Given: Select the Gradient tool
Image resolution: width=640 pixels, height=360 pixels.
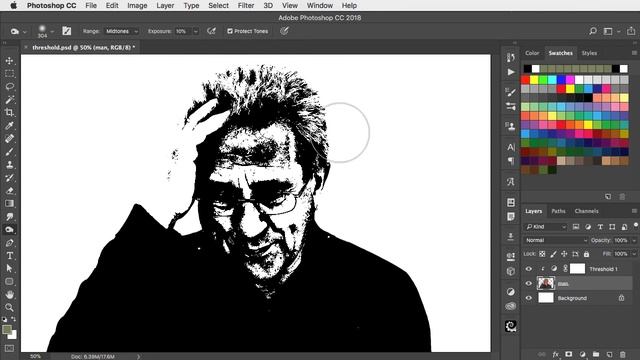Looking at the screenshot, I should tap(9, 204).
